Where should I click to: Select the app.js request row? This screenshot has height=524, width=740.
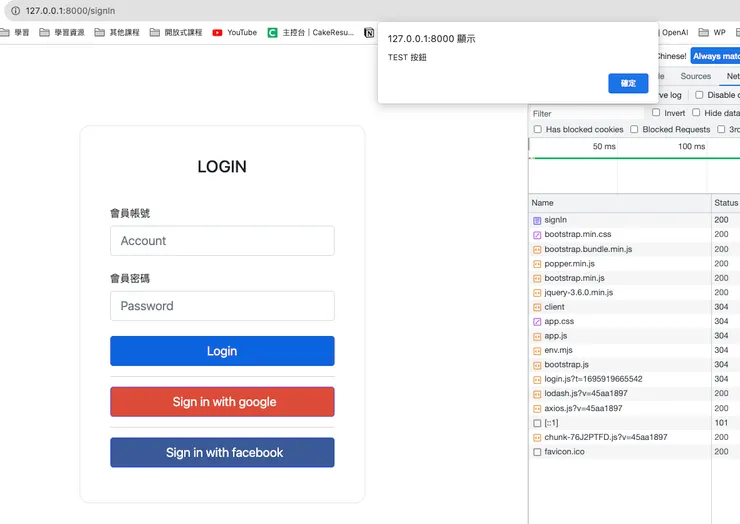tap(634, 336)
